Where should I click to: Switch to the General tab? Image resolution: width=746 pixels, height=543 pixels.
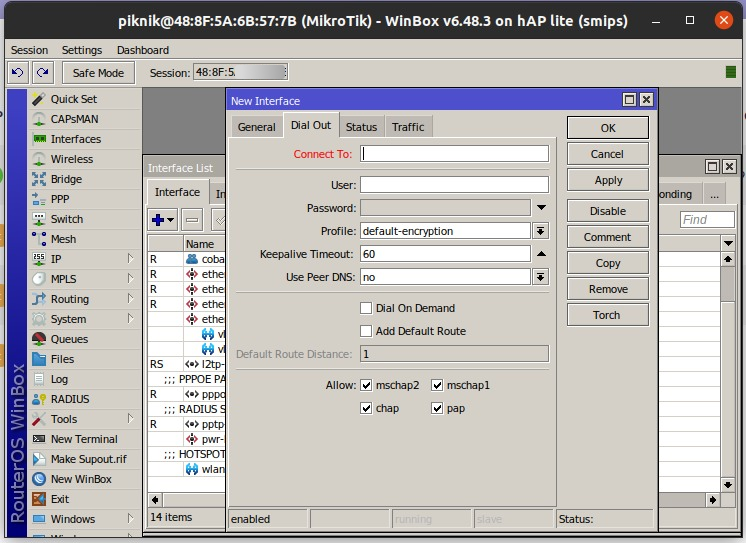(x=256, y=127)
